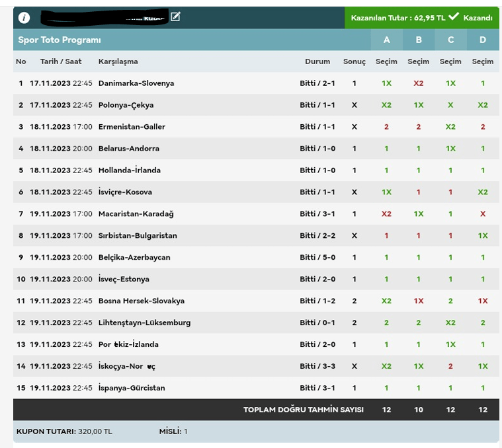This screenshot has height=448, width=502.
Task: Click the Tarih / Saat column header
Action: (61, 61)
